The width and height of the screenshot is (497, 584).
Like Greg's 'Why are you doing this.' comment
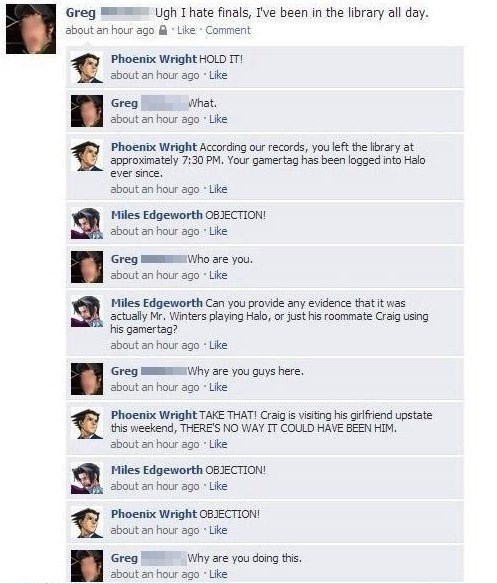click(x=218, y=574)
